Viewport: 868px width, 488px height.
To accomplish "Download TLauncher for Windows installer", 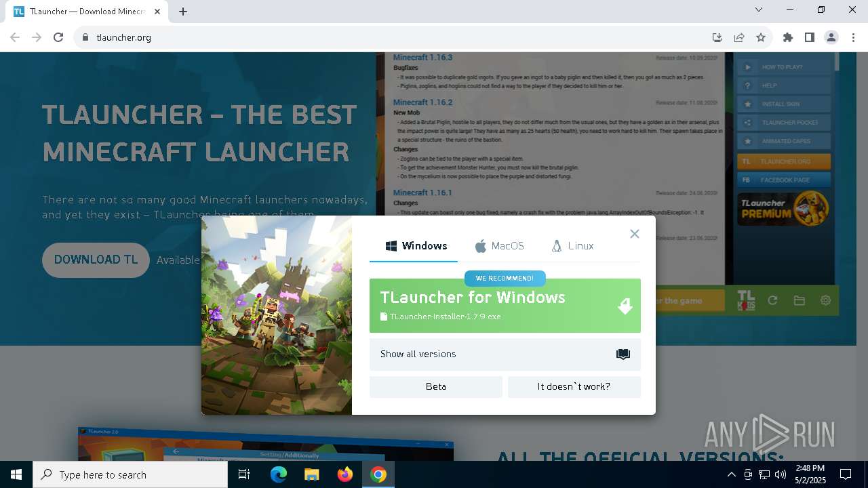I will (x=505, y=306).
